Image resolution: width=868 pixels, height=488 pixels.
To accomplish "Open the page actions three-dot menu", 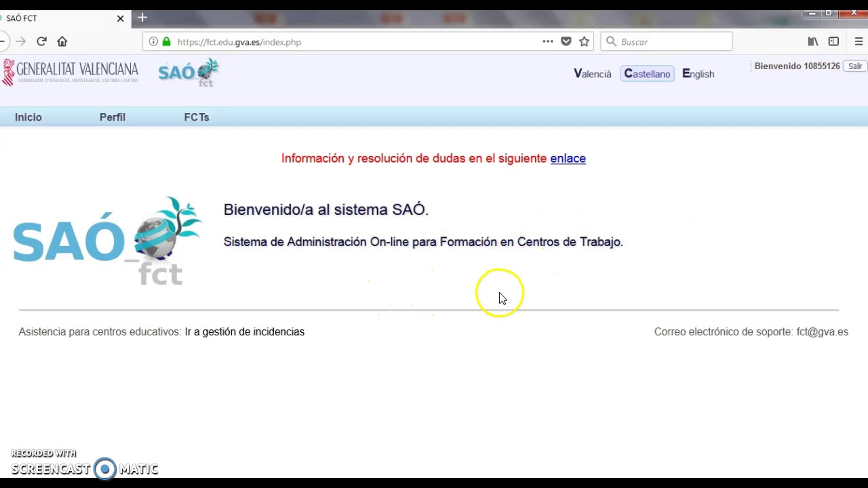I will point(548,41).
